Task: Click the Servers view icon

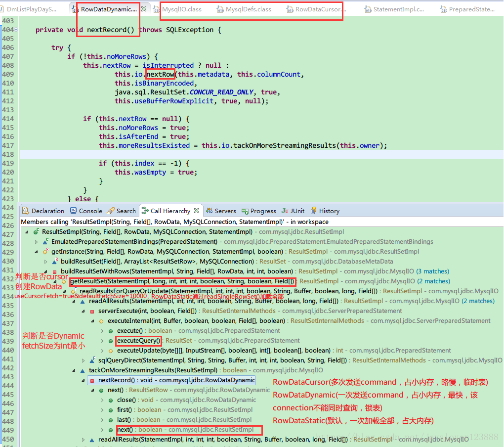Action: pos(209,211)
